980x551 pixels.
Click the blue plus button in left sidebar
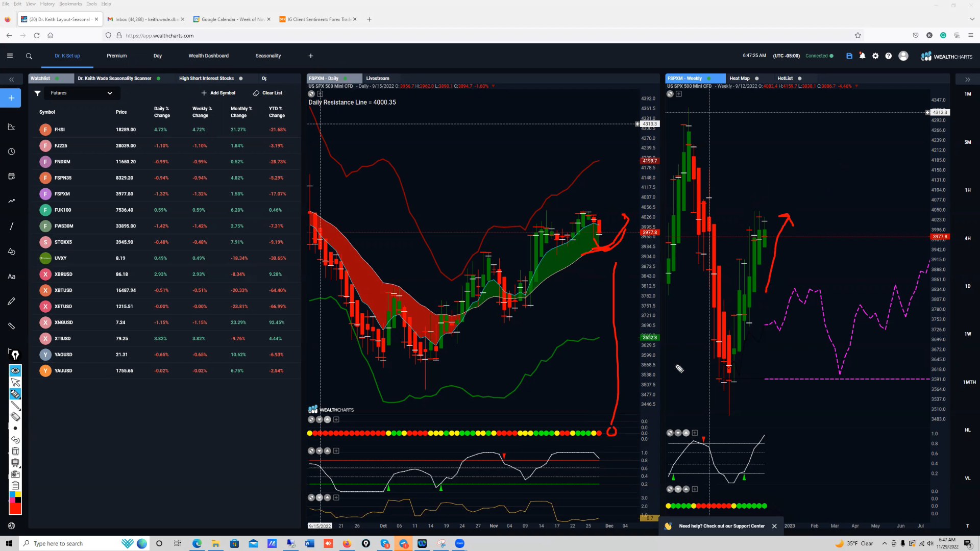[11, 98]
